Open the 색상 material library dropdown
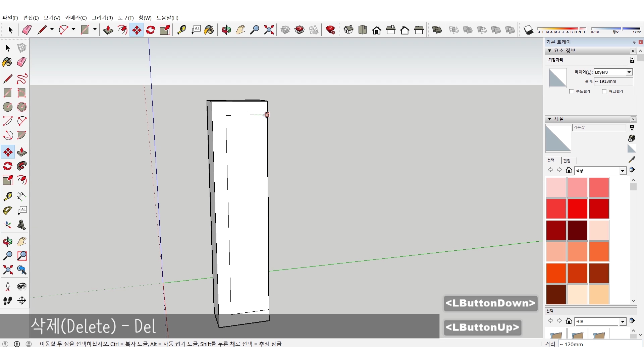644x362 pixels. click(x=623, y=171)
